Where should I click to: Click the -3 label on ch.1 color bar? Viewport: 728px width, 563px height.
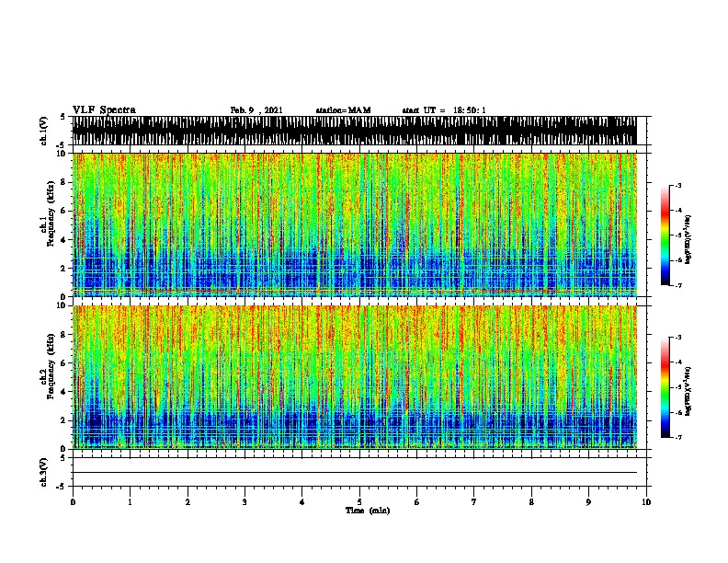[x=677, y=185]
